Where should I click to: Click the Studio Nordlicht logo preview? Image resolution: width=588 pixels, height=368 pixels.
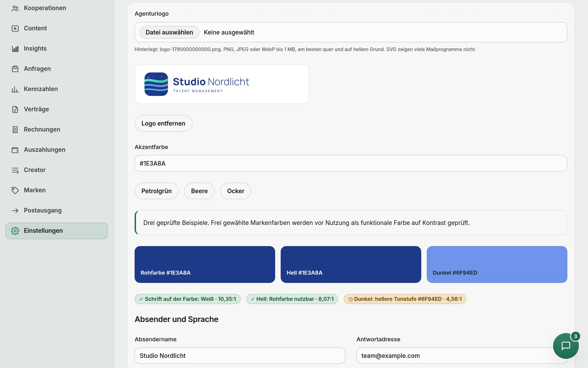[x=222, y=84]
